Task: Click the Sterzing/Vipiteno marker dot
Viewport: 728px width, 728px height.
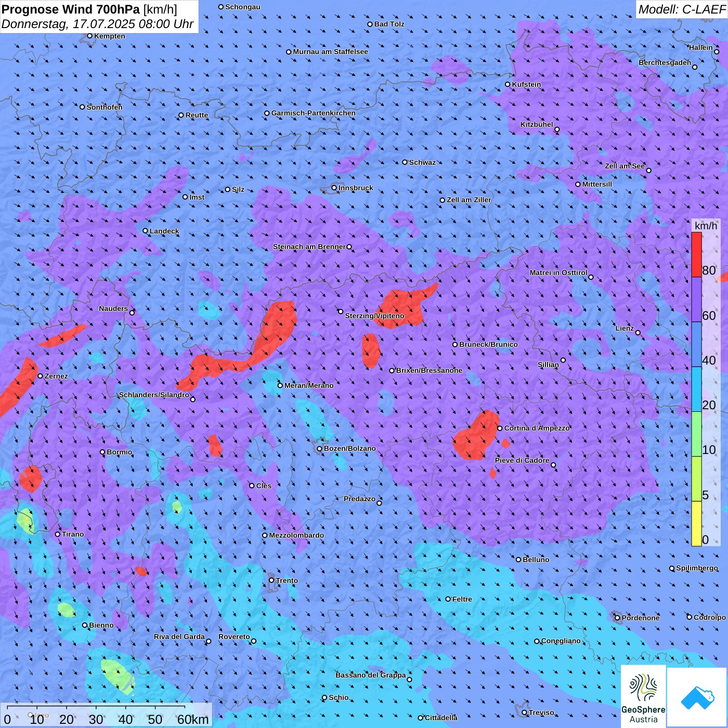Action: point(341,311)
